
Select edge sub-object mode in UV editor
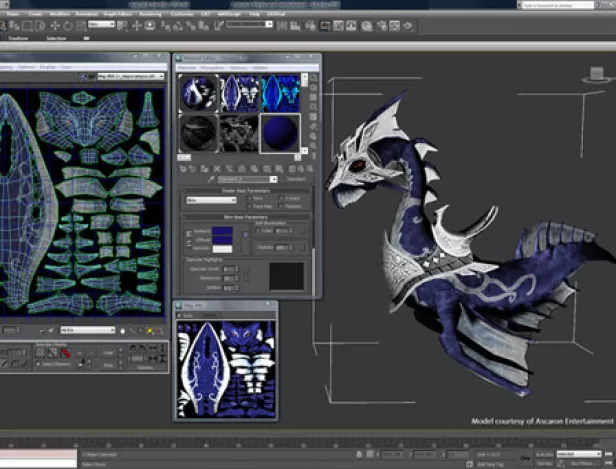pos(53,352)
